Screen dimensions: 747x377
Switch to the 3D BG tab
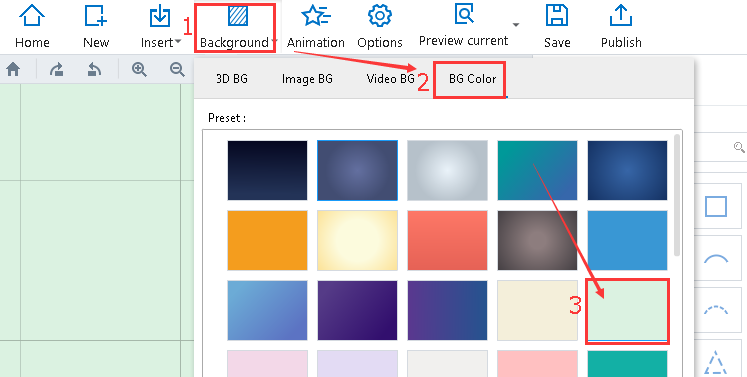pos(232,79)
